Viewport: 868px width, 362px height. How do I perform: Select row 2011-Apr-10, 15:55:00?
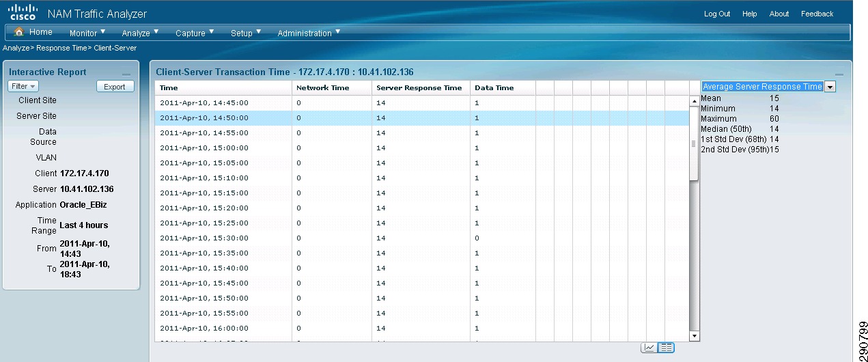coord(422,313)
